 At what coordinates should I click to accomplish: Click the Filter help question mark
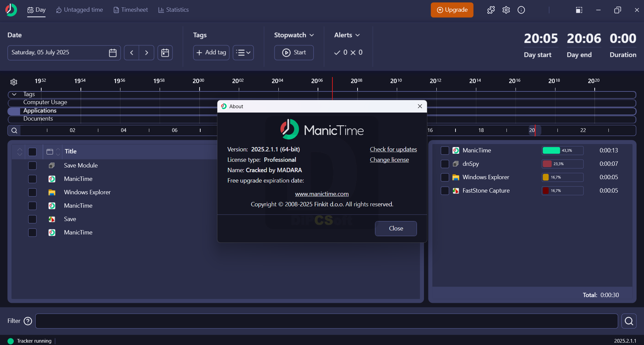[x=28, y=321]
